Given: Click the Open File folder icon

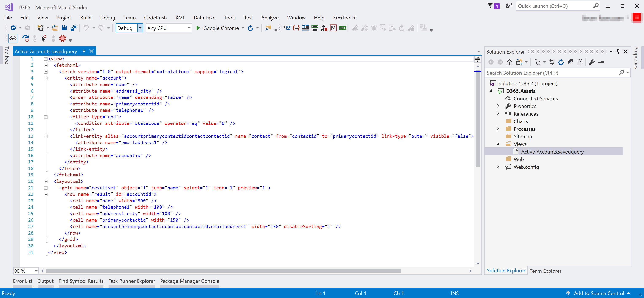Looking at the screenshot, I should pos(55,28).
